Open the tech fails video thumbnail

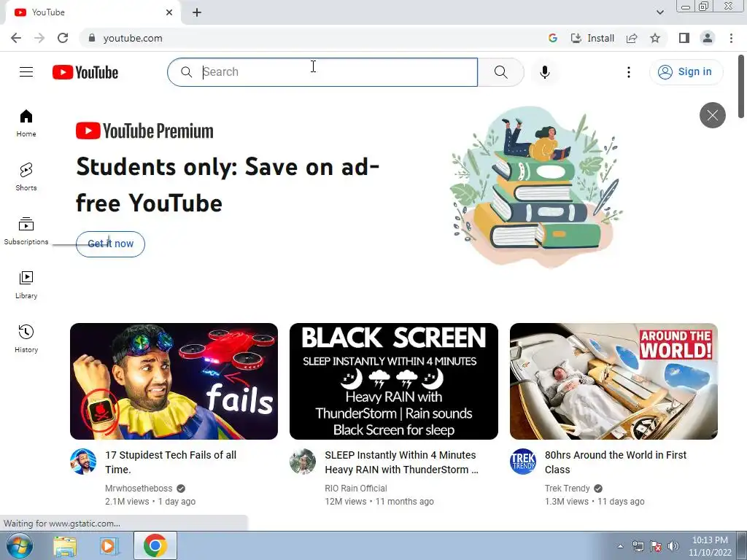click(174, 381)
